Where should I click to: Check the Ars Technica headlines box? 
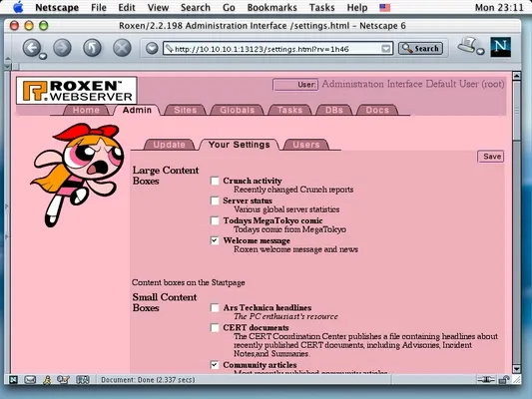click(x=215, y=307)
